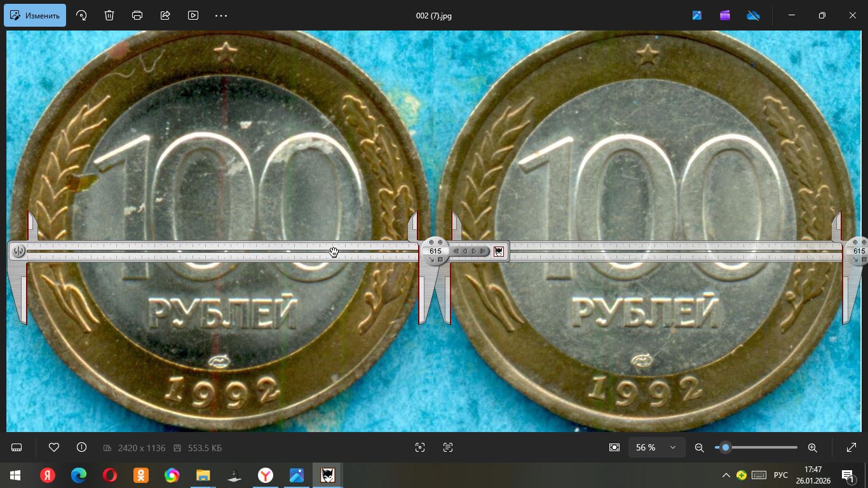This screenshot has width=868, height=488.
Task: Click the caliper's menu list icon under 615
Action: [x=440, y=260]
